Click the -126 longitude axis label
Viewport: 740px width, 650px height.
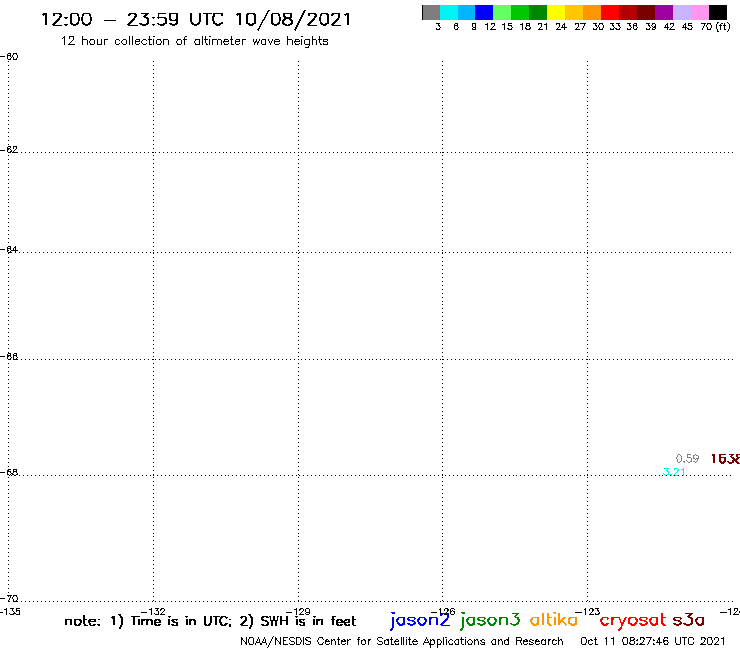(x=443, y=612)
